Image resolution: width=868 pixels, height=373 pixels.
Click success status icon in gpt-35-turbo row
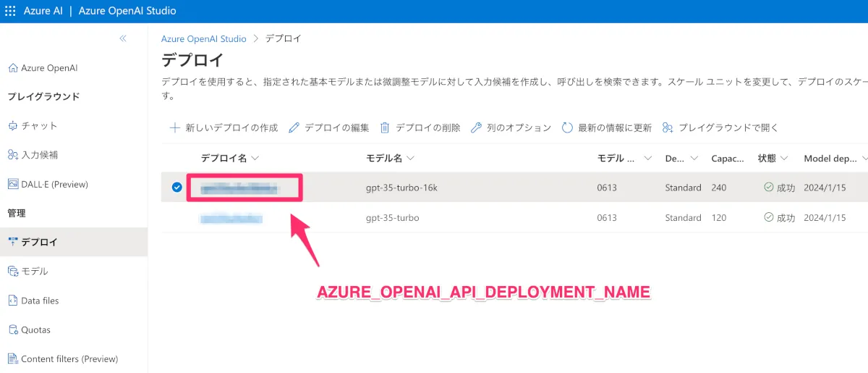tap(768, 217)
